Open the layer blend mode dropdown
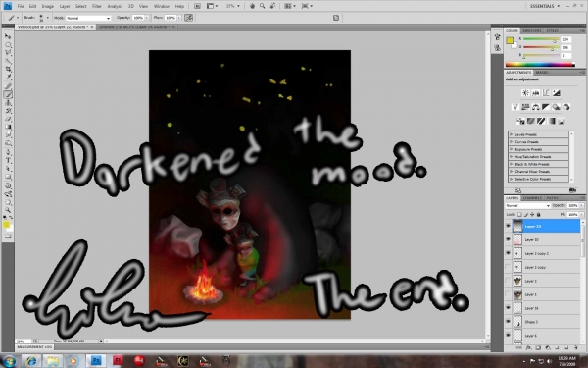This screenshot has width=588, height=368. [x=527, y=206]
